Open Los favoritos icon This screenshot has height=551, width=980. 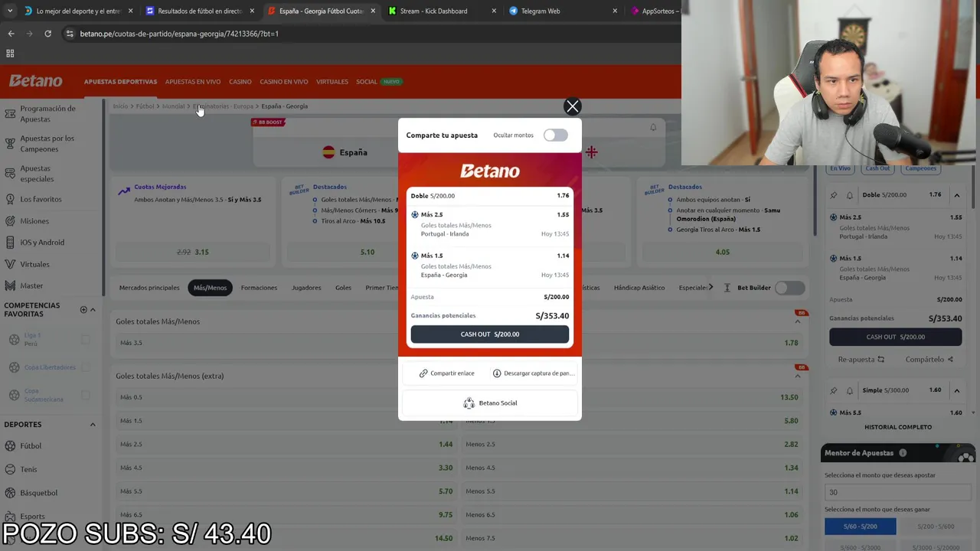[x=10, y=200]
